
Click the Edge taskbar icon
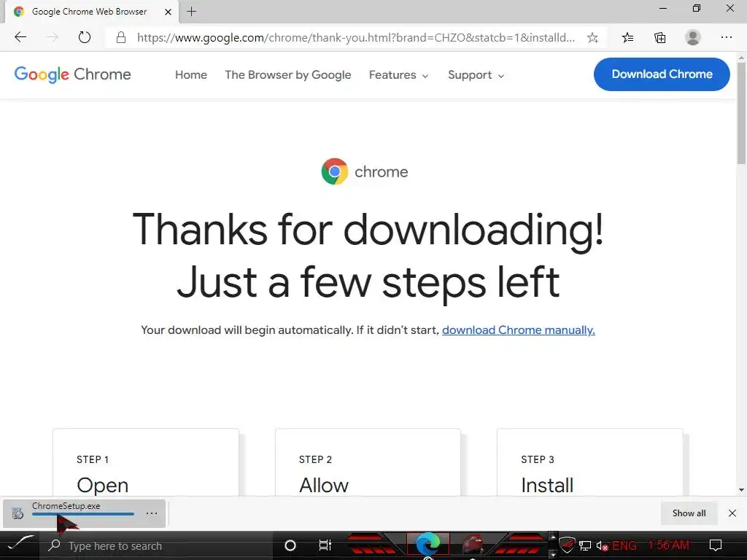pos(427,545)
